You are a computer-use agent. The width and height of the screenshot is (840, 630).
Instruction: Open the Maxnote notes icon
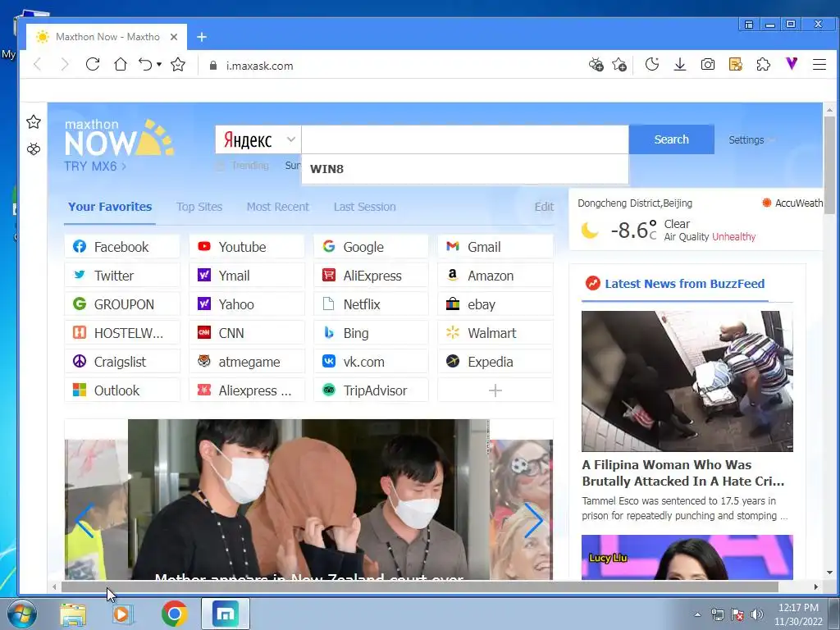tap(736, 65)
